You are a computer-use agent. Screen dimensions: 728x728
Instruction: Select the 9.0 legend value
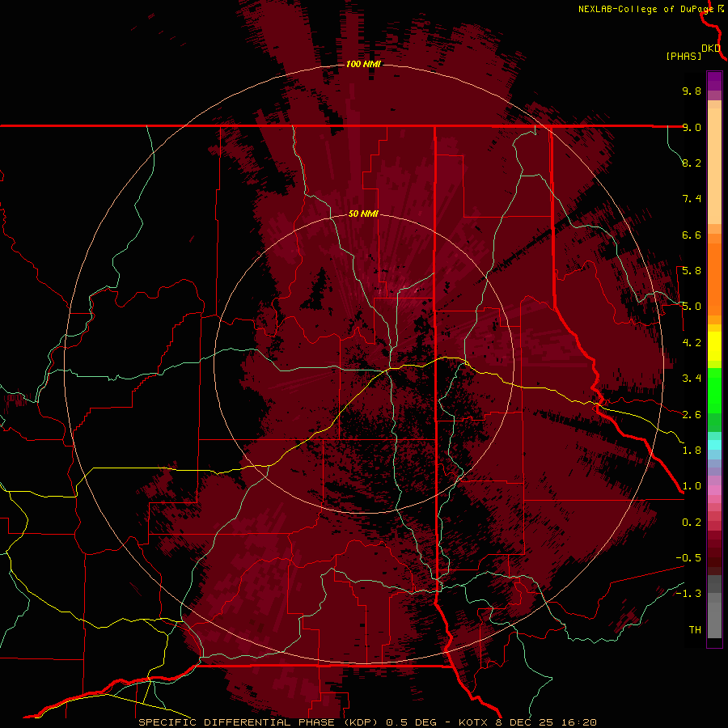click(x=692, y=127)
